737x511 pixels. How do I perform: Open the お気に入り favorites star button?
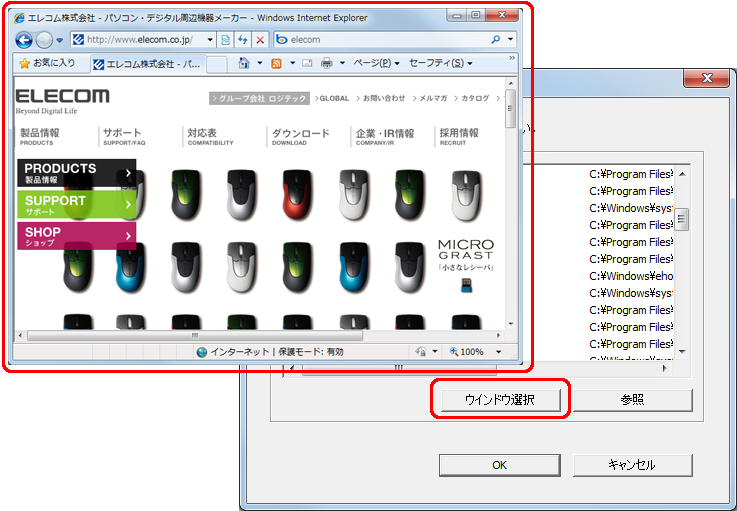pos(47,63)
